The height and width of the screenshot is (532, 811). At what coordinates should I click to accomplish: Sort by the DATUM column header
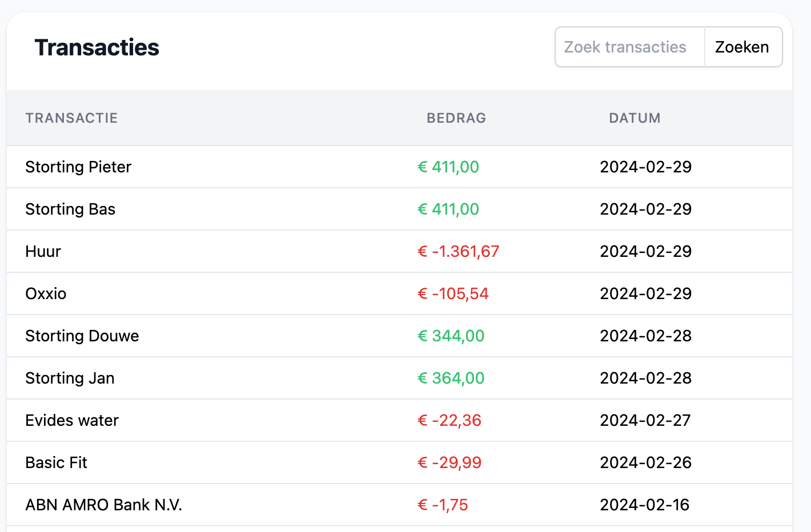point(635,118)
